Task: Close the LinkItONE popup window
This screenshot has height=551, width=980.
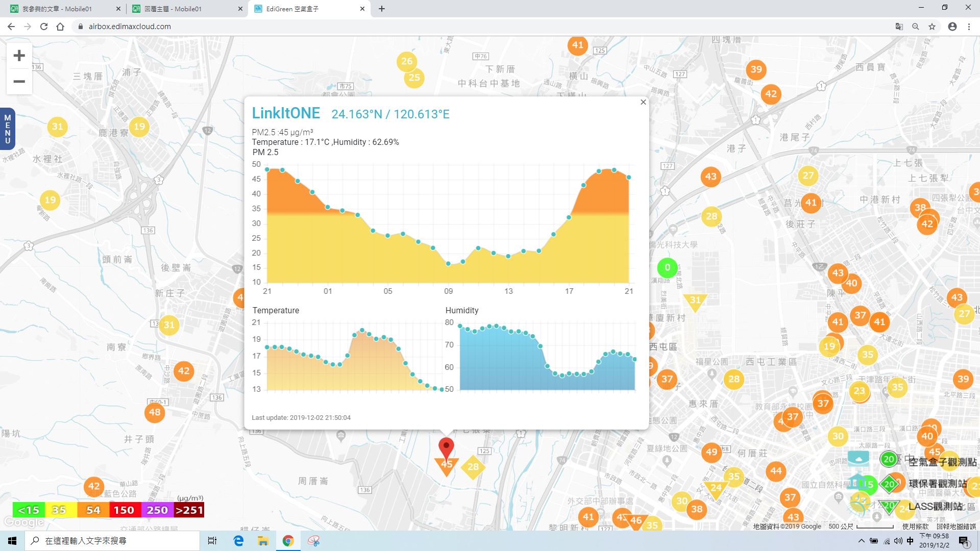Action: pyautogui.click(x=643, y=102)
